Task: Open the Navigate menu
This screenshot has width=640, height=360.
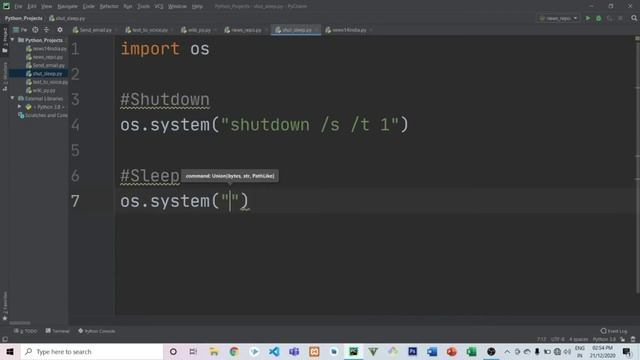Action: 67,7
